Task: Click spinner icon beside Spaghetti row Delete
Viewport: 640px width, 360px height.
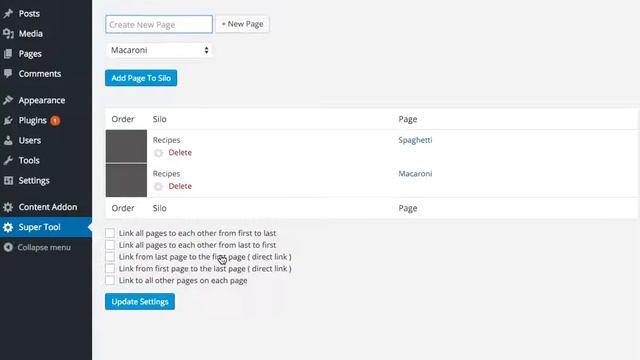Action: click(x=158, y=153)
